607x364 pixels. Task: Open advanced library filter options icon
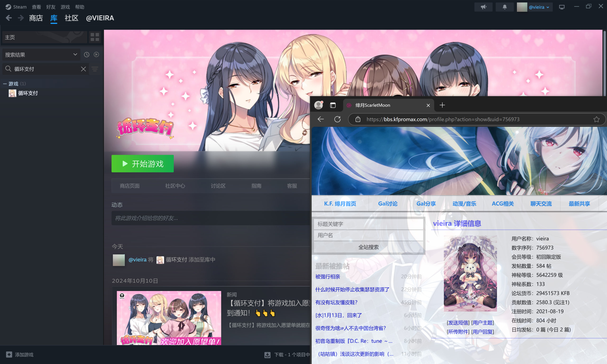(95, 69)
